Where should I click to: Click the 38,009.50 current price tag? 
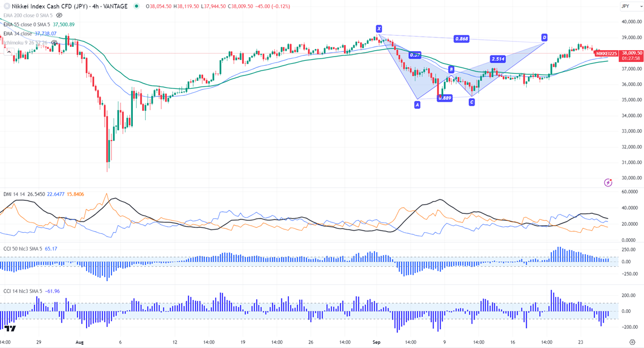click(631, 53)
